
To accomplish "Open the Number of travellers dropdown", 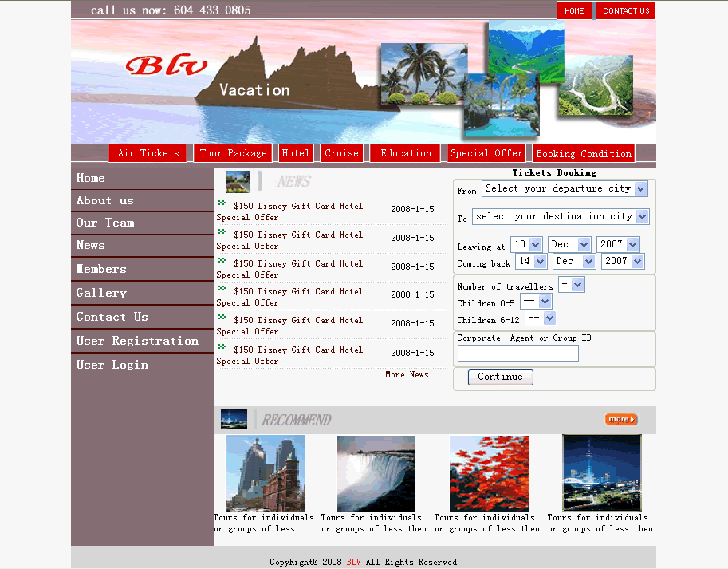I will pyautogui.click(x=572, y=285).
